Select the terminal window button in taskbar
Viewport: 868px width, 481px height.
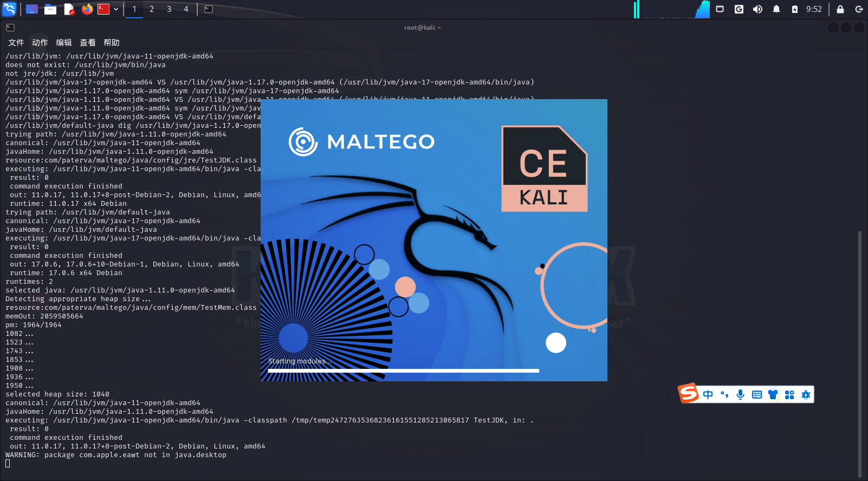click(x=209, y=9)
